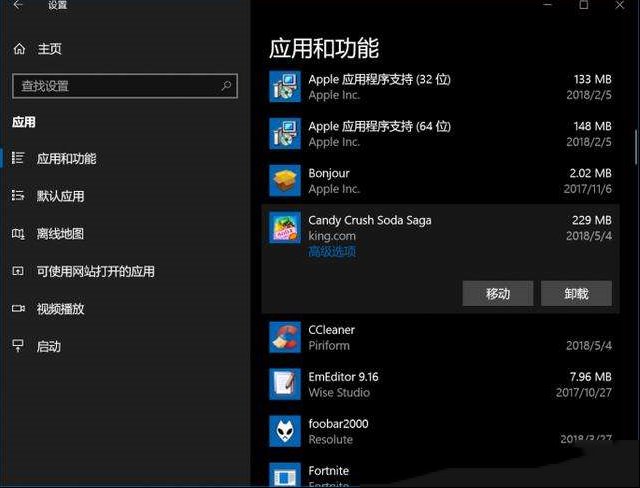Viewport: 640px width, 488px height.
Task: Click the 可使用网站打开的应用 icon
Action: [18, 271]
